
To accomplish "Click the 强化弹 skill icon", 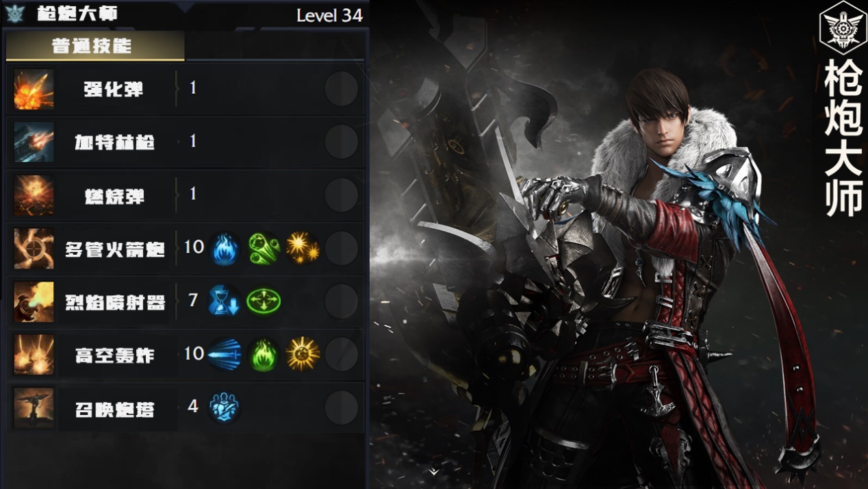I will coord(34,89).
